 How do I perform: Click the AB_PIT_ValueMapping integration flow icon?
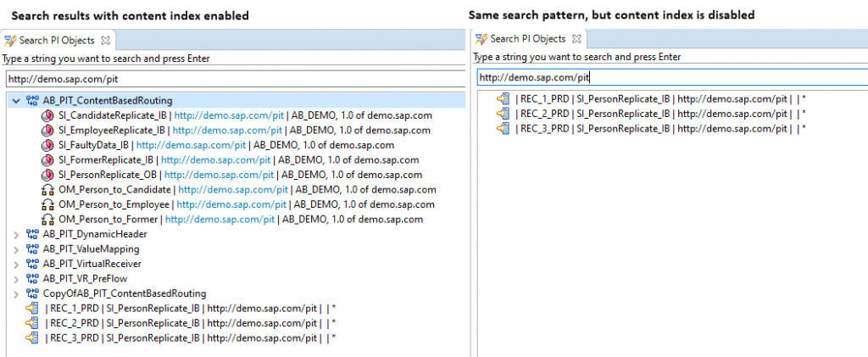(33, 249)
